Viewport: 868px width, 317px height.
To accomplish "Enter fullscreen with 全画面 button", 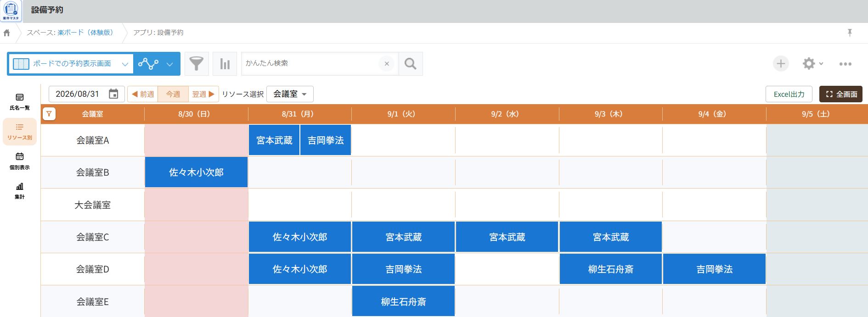I will 841,94.
